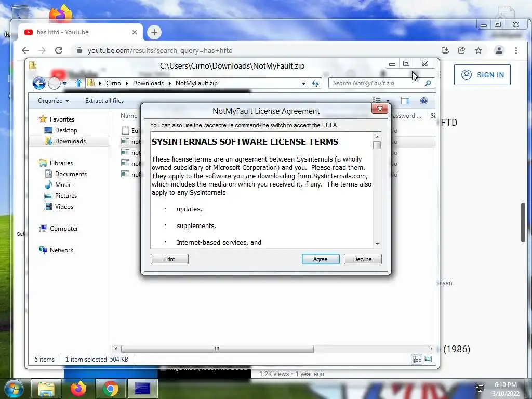Image resolution: width=532 pixels, height=399 pixels.
Task: Select Downloads in the navigation pane
Action: coord(70,141)
